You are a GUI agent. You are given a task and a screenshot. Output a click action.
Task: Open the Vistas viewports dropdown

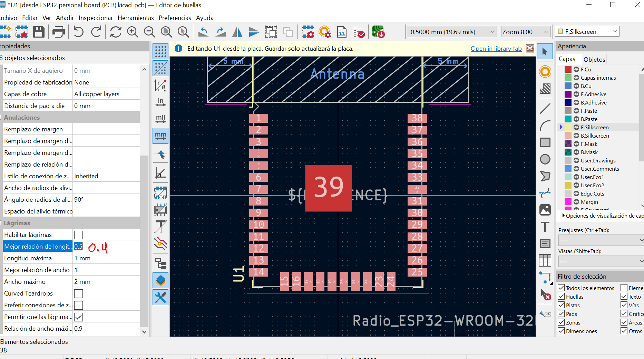coord(601,261)
